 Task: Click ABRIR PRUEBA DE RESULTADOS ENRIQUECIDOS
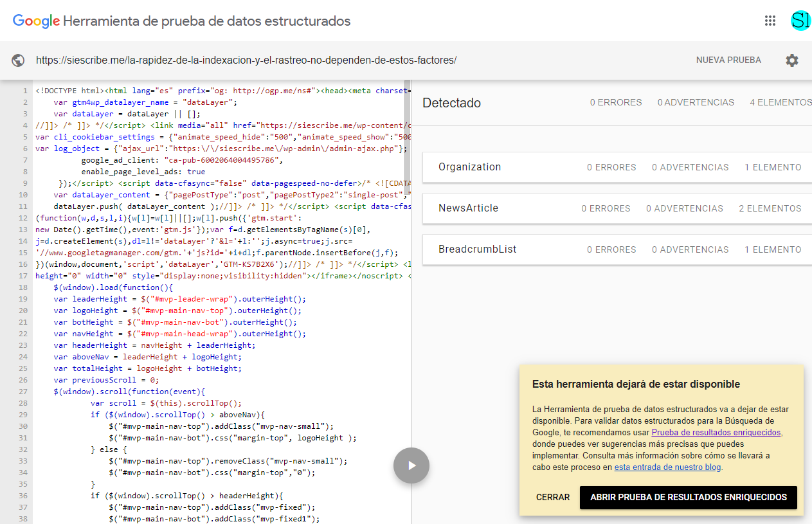pos(689,498)
